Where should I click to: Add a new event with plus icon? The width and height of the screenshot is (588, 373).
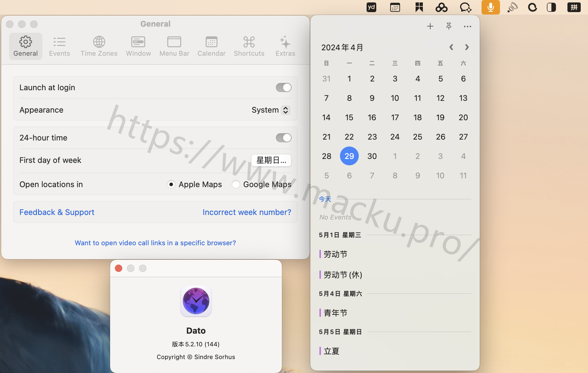tap(430, 26)
